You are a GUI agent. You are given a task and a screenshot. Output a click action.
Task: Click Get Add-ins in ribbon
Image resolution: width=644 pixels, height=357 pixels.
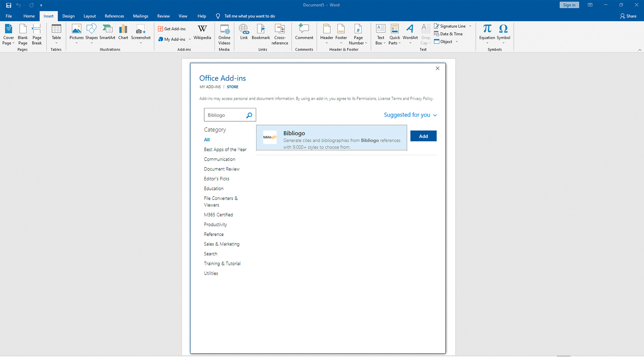tap(172, 29)
